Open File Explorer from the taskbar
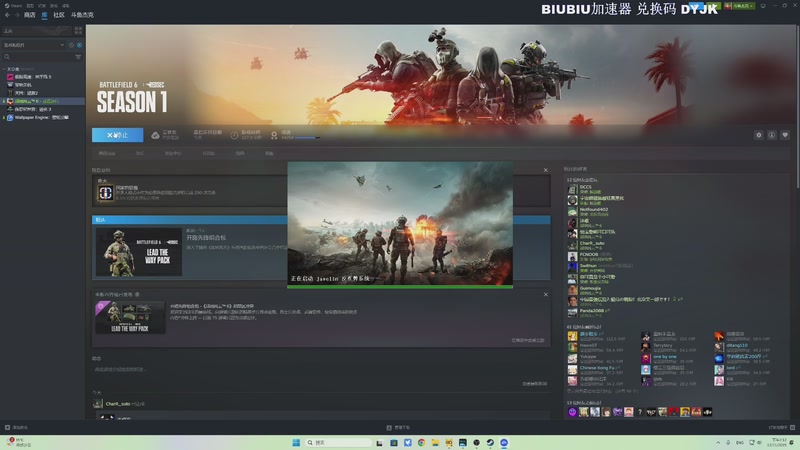This screenshot has width=800, height=450. 435,442
